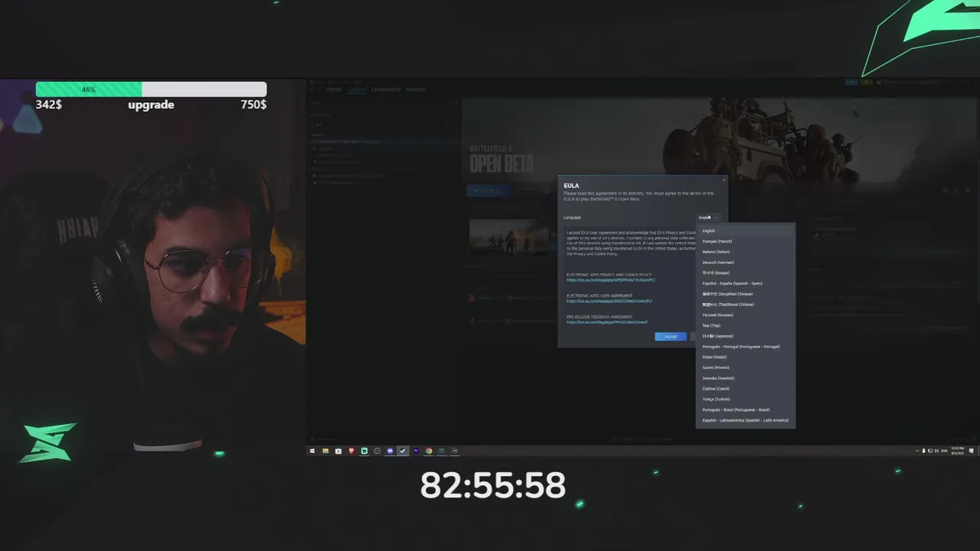The height and width of the screenshot is (551, 980).
Task: Select Español - España (Spanish - Spain)
Action: point(745,283)
